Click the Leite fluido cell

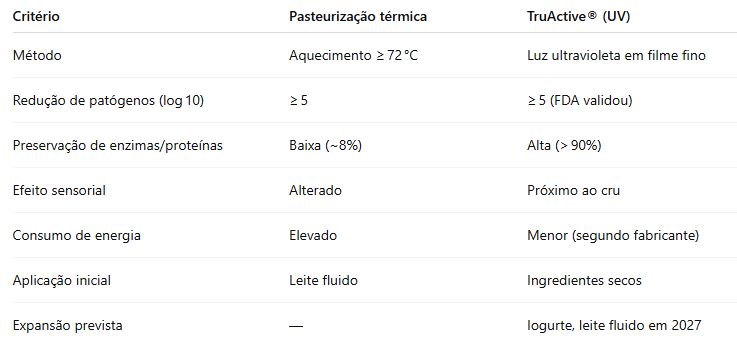[323, 281]
